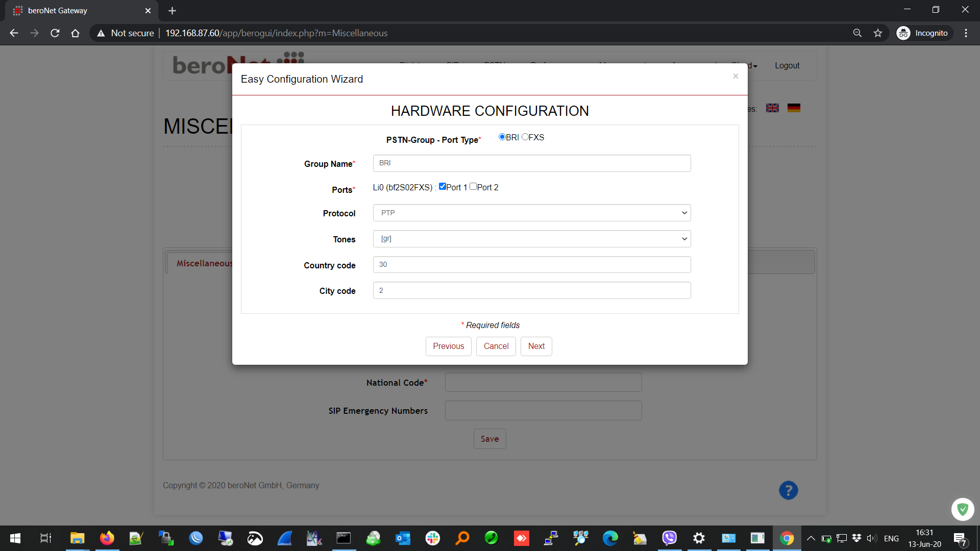Uncheck the Port 1 checkbox
Viewport: 980px width, 551px height.
point(443,186)
